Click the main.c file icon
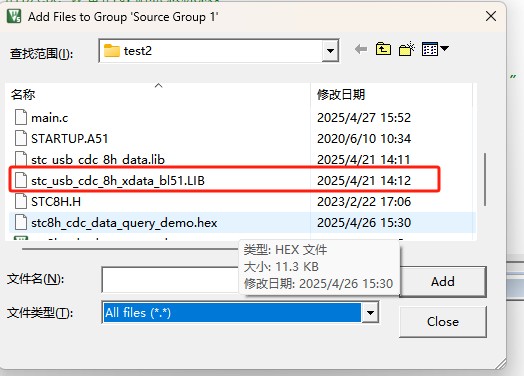Image resolution: width=524 pixels, height=376 pixels. (x=21, y=117)
